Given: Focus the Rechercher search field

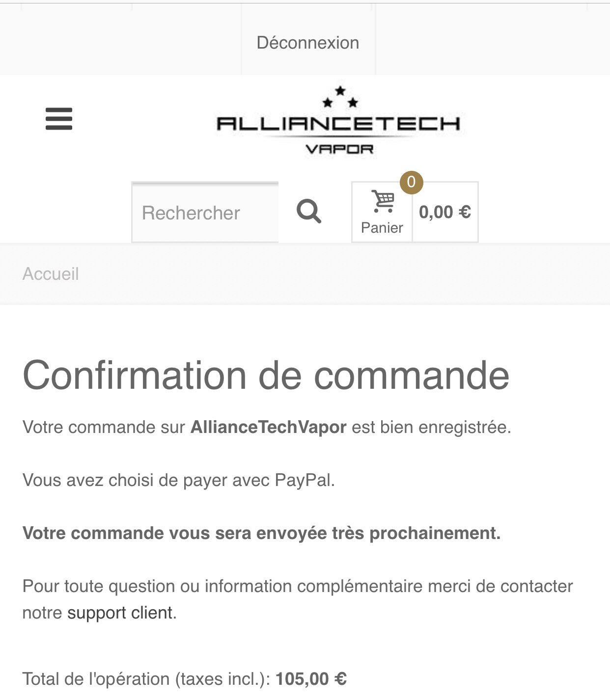Looking at the screenshot, I should (x=205, y=213).
